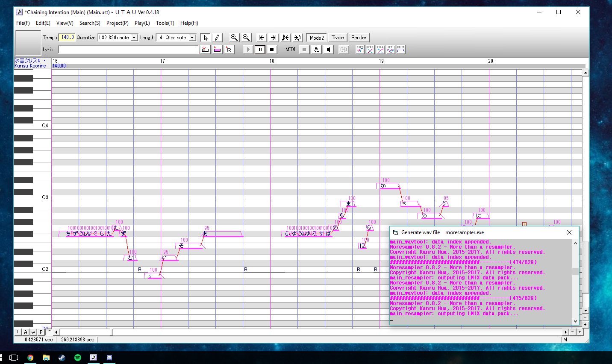Click the insert lyric icon
Viewport: 612px width, 364px height.
tap(205, 50)
